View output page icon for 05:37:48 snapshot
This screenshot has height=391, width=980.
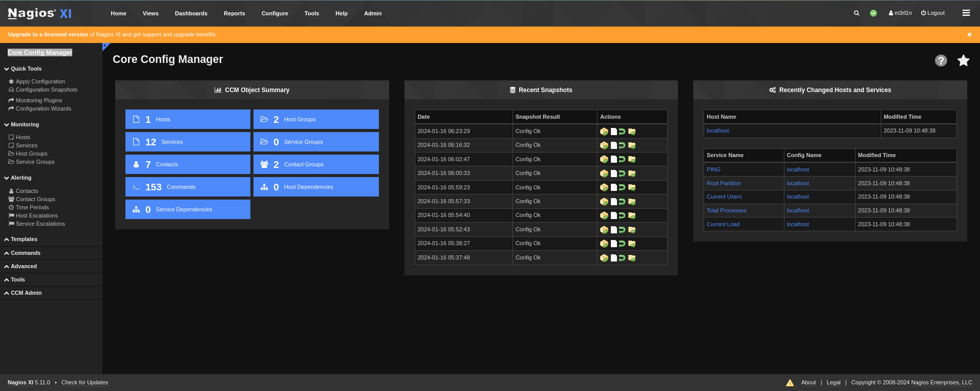tap(613, 258)
